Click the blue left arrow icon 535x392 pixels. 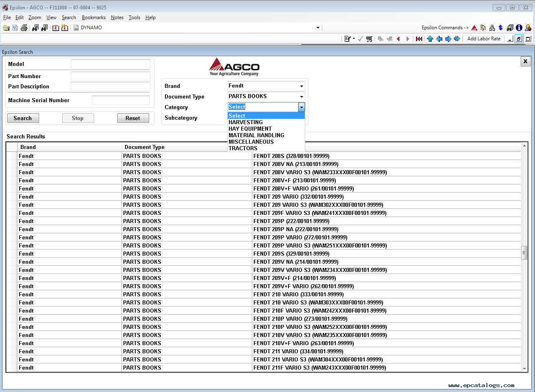(439, 39)
